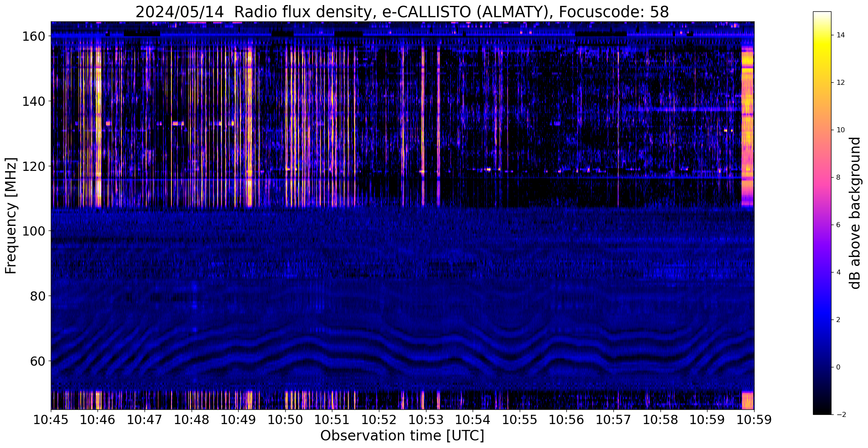
Task: Click the 10:54 time tick label
Action: point(473,420)
